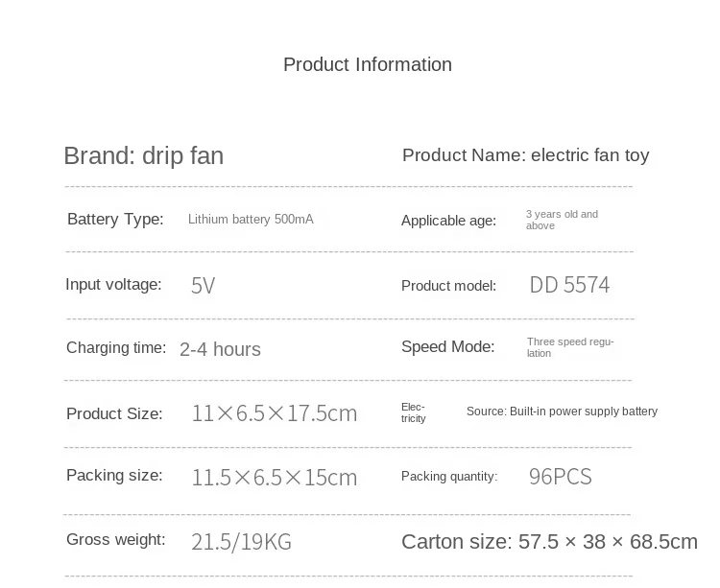Select the 5V voltage value
Screen dimensions: 720x588
pos(203,286)
